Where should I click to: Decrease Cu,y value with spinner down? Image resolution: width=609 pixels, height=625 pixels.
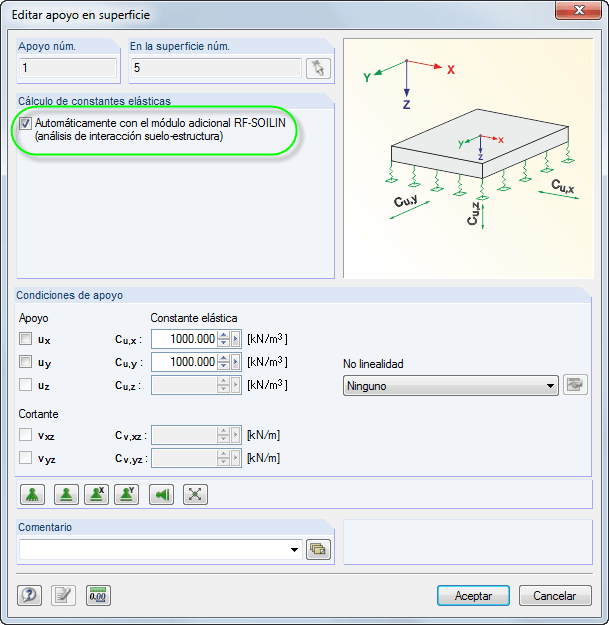(224, 366)
